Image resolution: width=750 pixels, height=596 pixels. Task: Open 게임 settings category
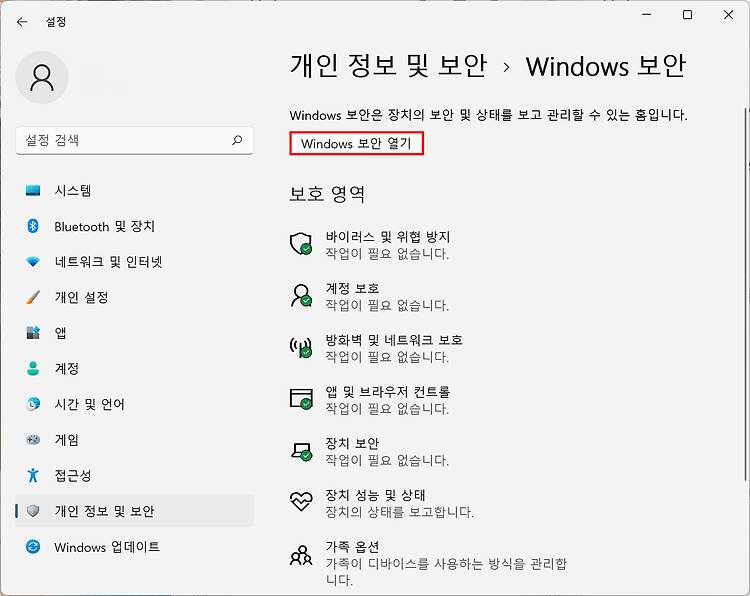pos(134,440)
